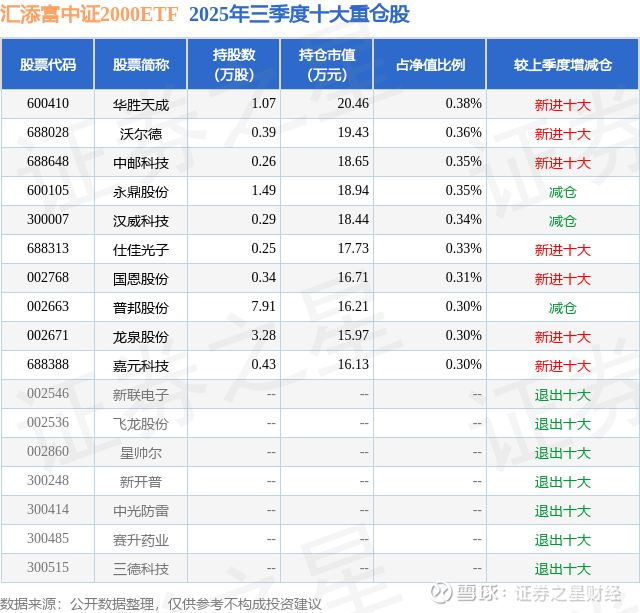Click the 数据来源 footer note

point(161,604)
